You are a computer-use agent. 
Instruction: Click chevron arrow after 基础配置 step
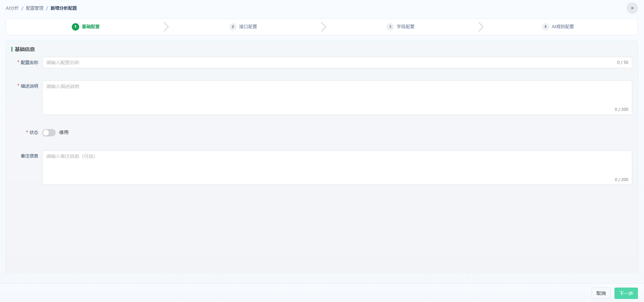click(x=166, y=27)
